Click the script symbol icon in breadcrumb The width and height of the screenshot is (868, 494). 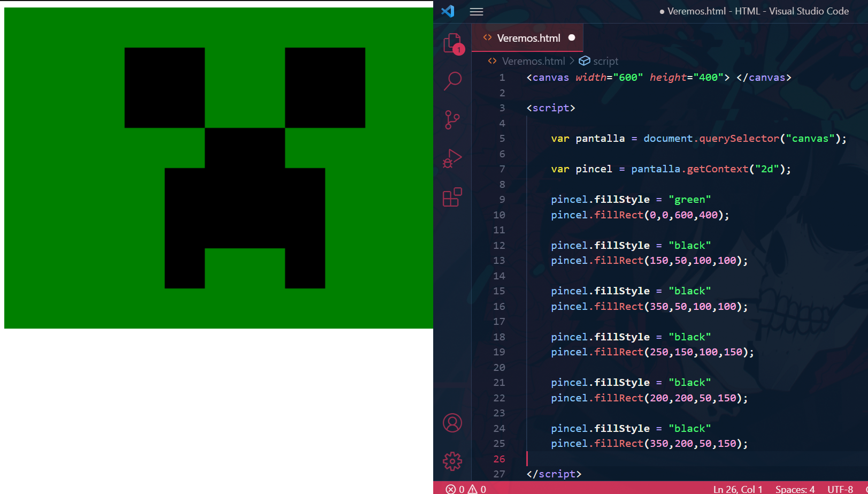tap(585, 61)
